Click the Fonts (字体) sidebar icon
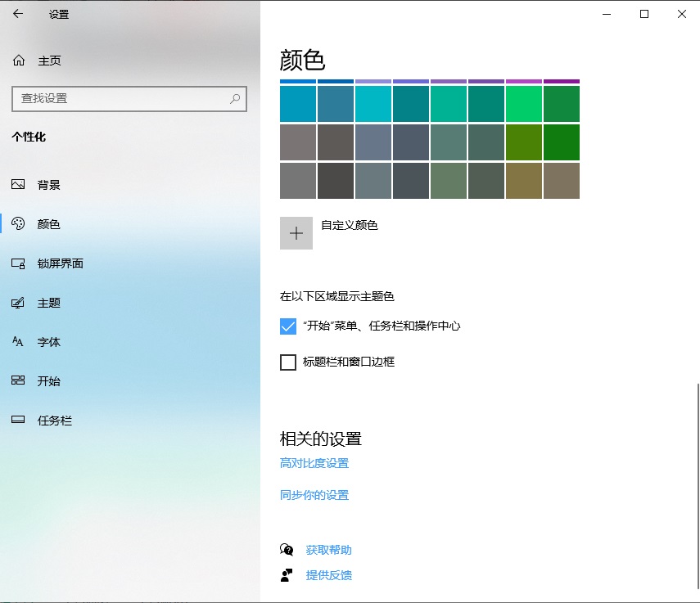Screen dimensions: 700x603 [18, 342]
